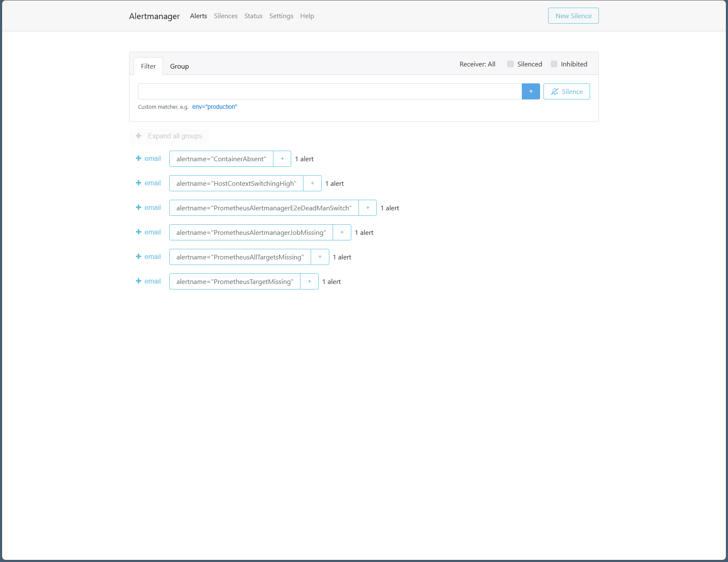The width and height of the screenshot is (728, 562).
Task: Click the alertname="HostContextSwitchingHigh" label
Action: (x=236, y=183)
